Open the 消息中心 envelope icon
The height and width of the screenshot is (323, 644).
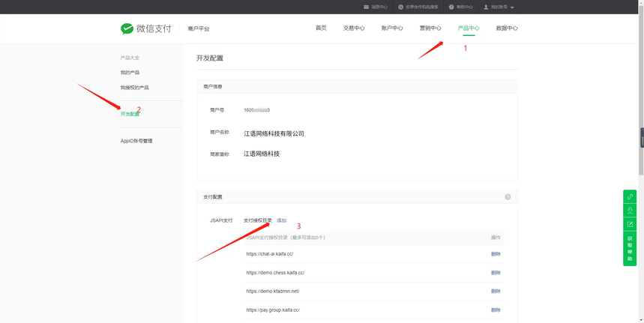tap(367, 7)
